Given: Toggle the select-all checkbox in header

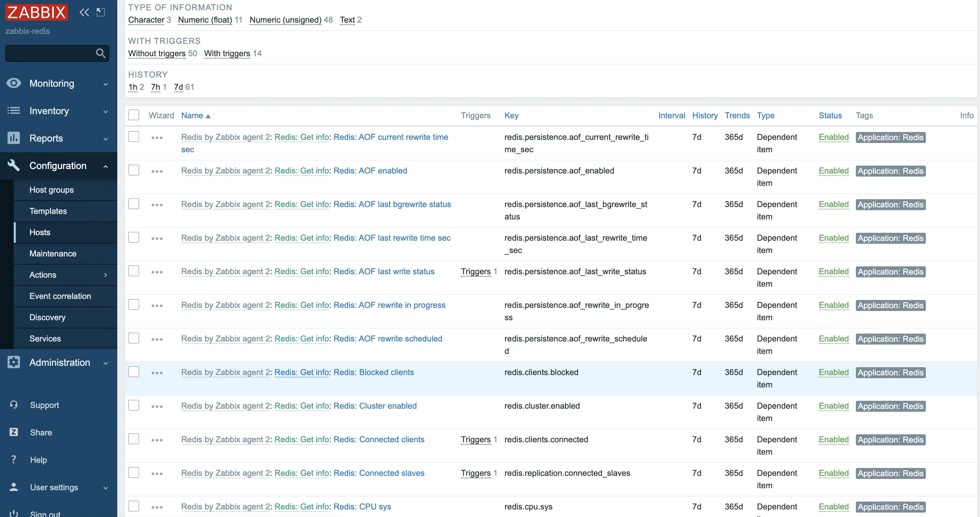Looking at the screenshot, I should pos(133,115).
